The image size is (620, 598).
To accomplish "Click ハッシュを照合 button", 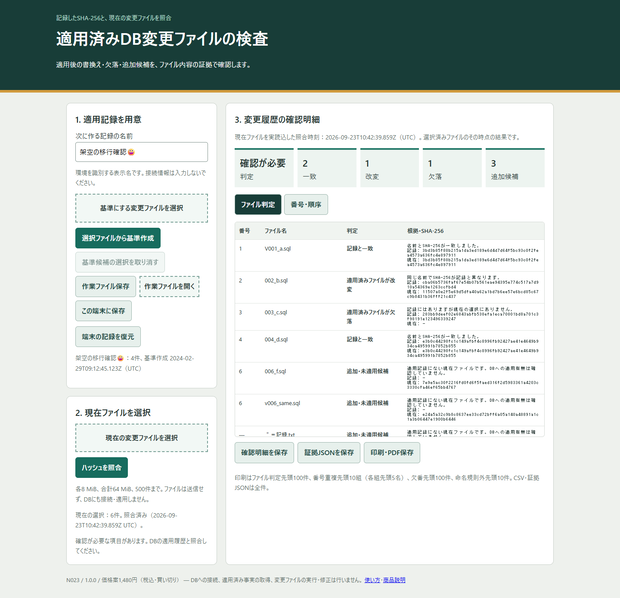I will click(x=102, y=467).
